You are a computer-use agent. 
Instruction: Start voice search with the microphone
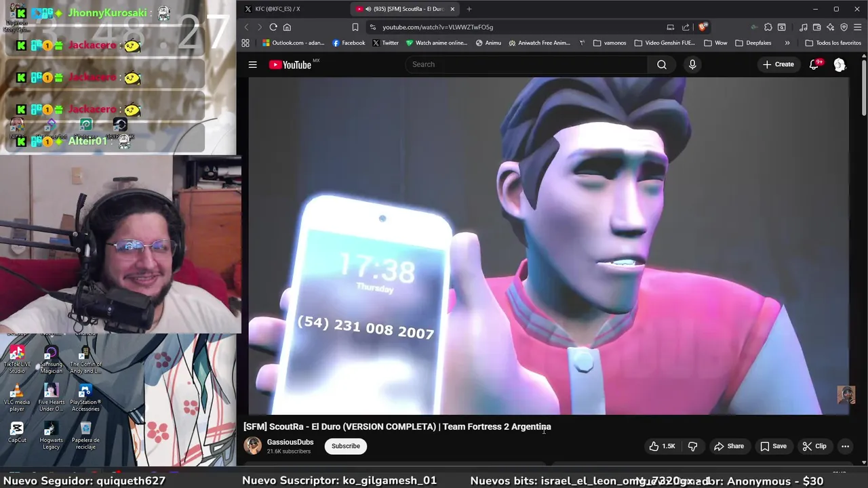[692, 64]
